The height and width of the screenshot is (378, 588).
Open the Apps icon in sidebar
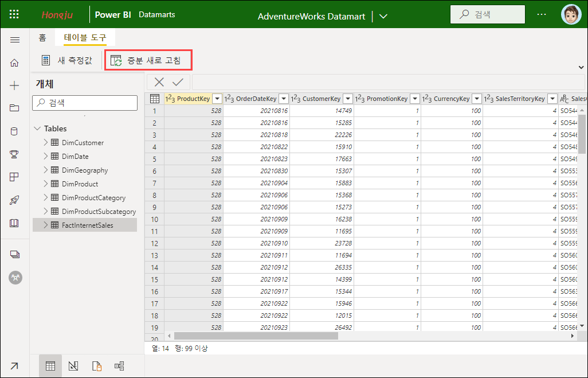pyautogui.click(x=14, y=177)
